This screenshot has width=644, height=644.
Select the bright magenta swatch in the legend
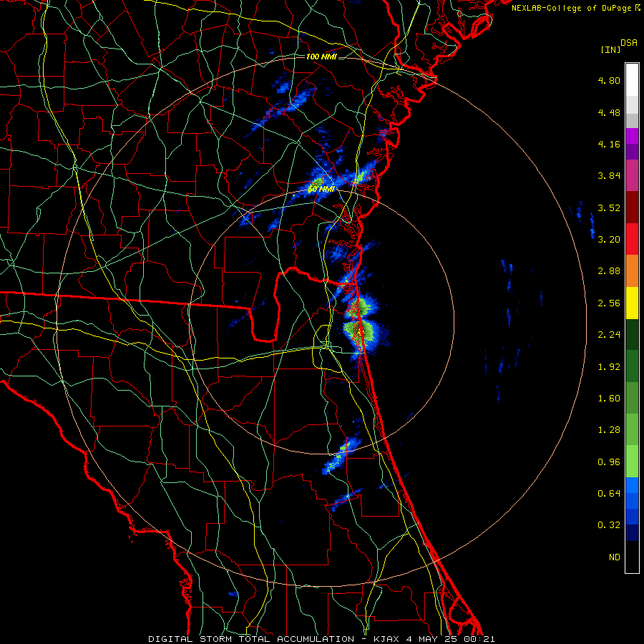pyautogui.click(x=632, y=136)
